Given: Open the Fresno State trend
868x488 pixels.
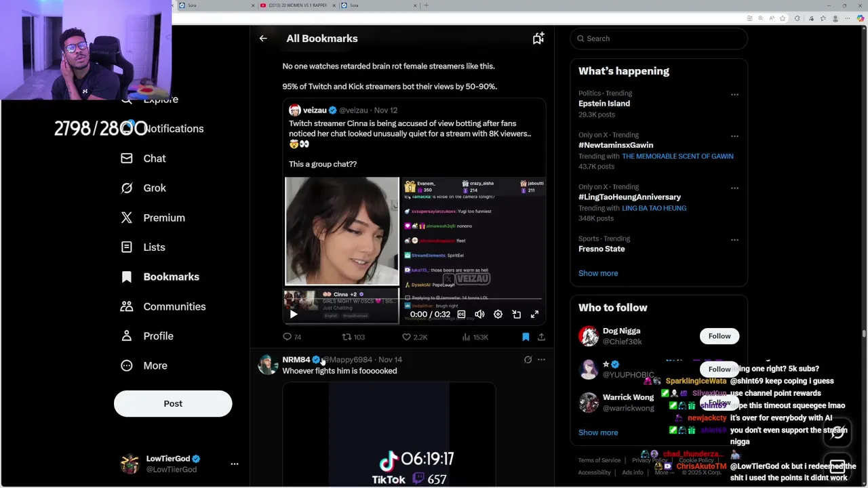Looking at the screenshot, I should [601, 249].
